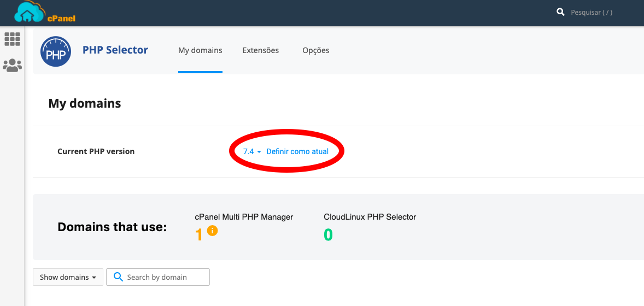Click the orange info icon beside 1
Screen dimensions: 644x306
(213, 231)
